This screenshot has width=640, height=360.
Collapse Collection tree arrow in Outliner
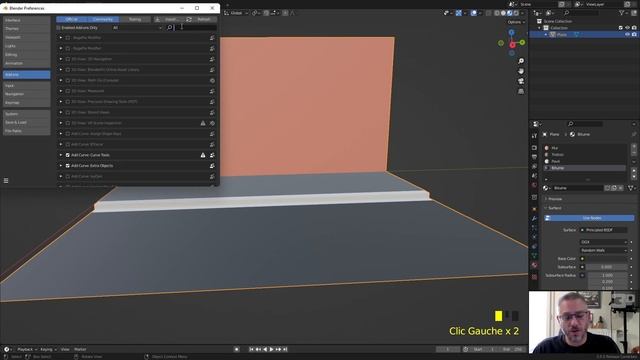coord(540,28)
